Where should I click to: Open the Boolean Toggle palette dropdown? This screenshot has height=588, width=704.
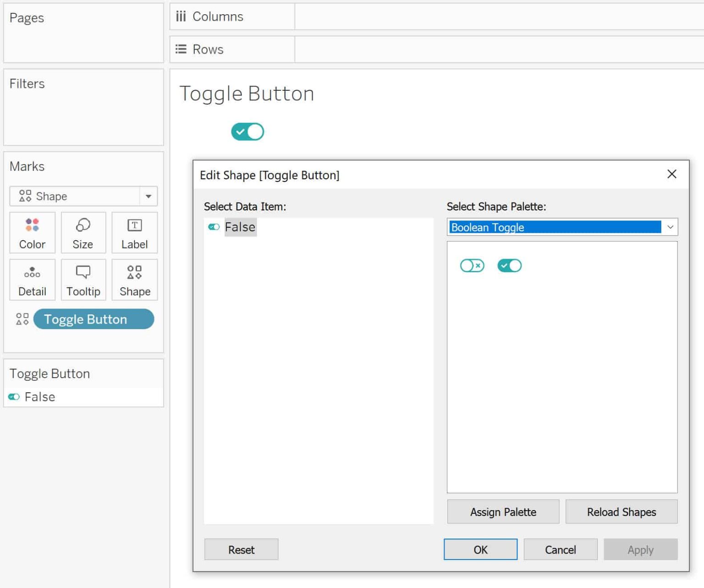pyautogui.click(x=670, y=227)
